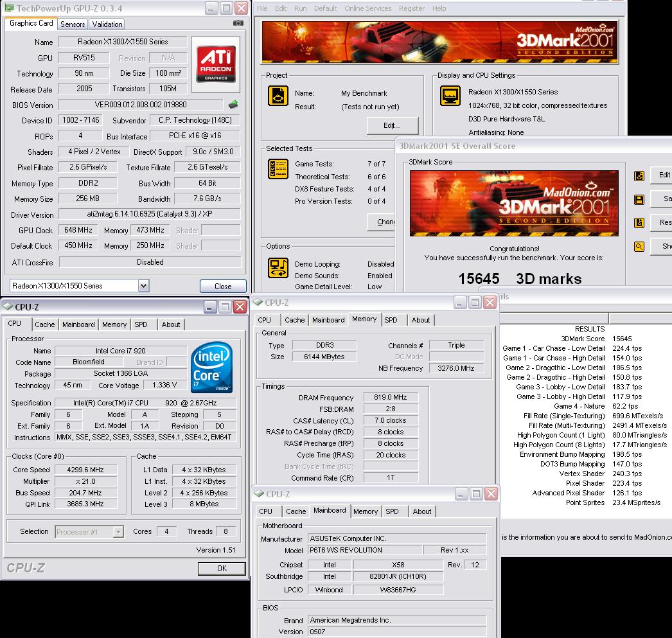
Task: Click the Intel Core i7 logo
Action: point(212,368)
